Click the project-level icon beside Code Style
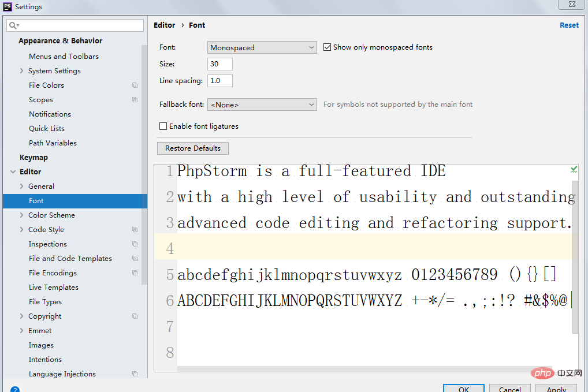 135,229
